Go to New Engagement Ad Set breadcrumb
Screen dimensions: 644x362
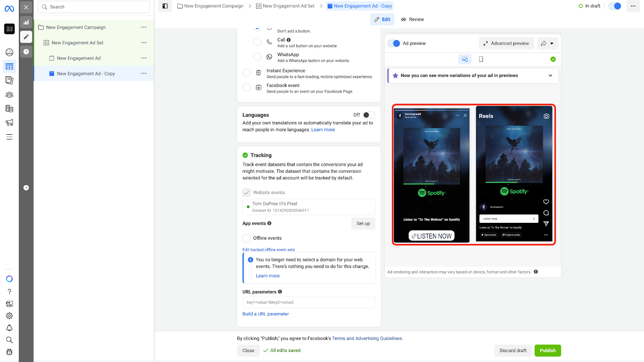[285, 6]
